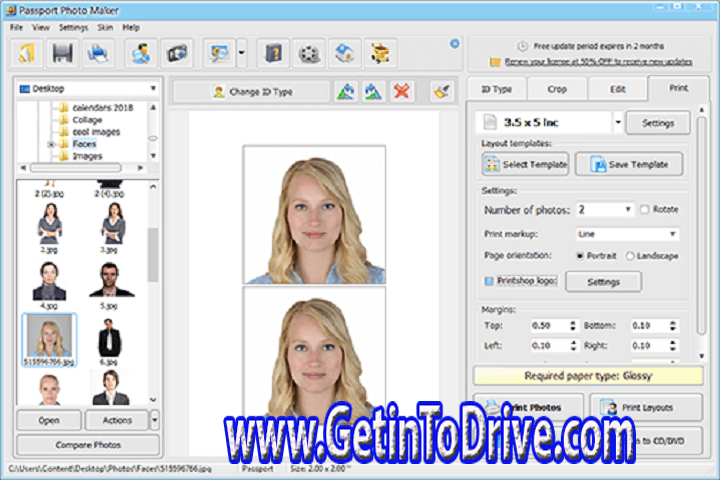
Task: Switch to the ID Type tab
Action: [x=496, y=89]
